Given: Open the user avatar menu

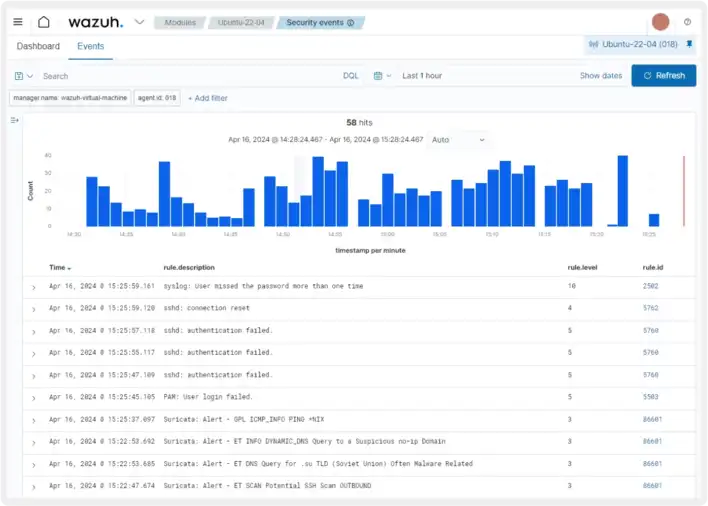Looking at the screenshot, I should 660,22.
